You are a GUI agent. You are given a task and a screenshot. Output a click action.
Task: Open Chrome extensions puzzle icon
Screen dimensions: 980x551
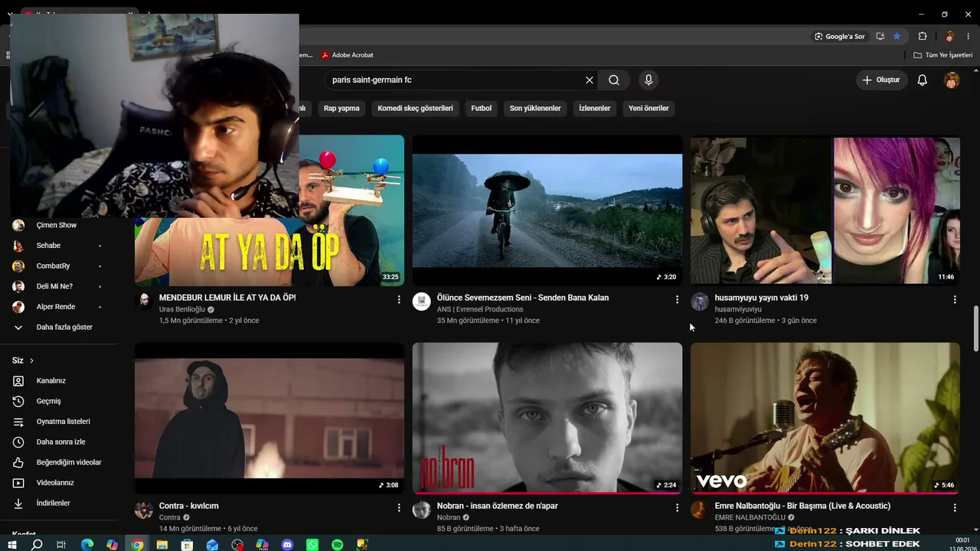click(923, 36)
